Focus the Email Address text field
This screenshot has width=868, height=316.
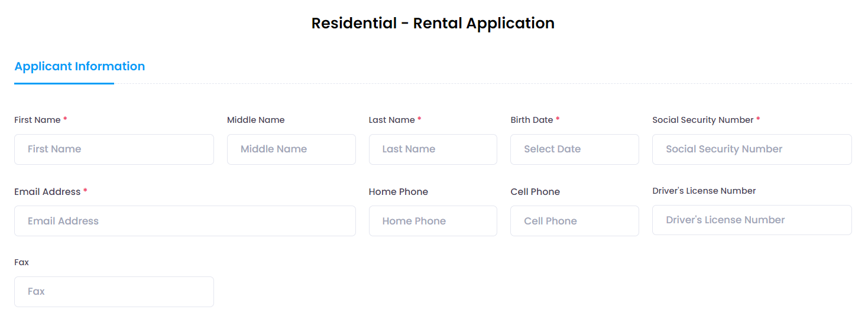[x=184, y=221]
